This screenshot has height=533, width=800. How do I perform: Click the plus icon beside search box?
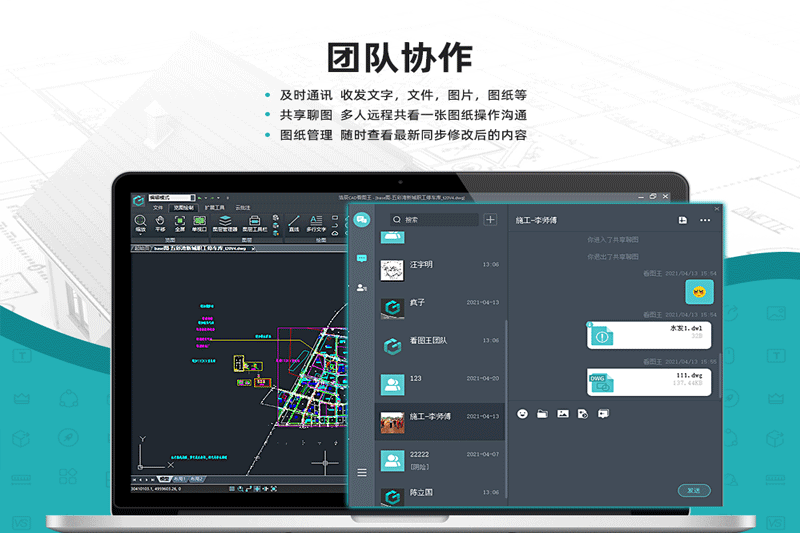coord(490,220)
